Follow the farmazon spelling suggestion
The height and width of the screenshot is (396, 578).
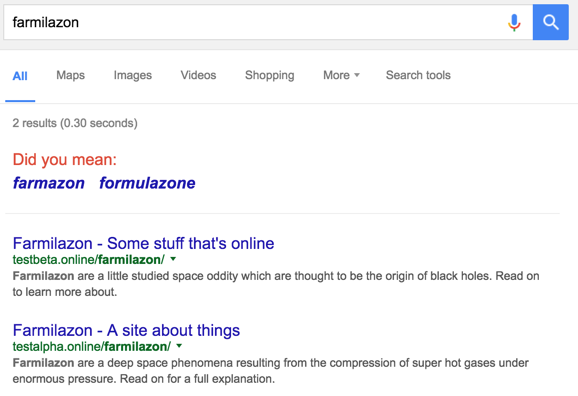(49, 183)
